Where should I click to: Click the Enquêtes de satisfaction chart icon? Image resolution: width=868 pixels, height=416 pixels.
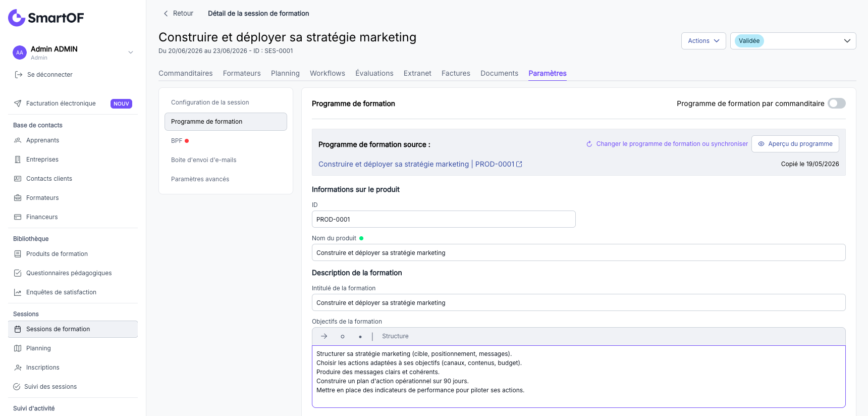(x=18, y=292)
